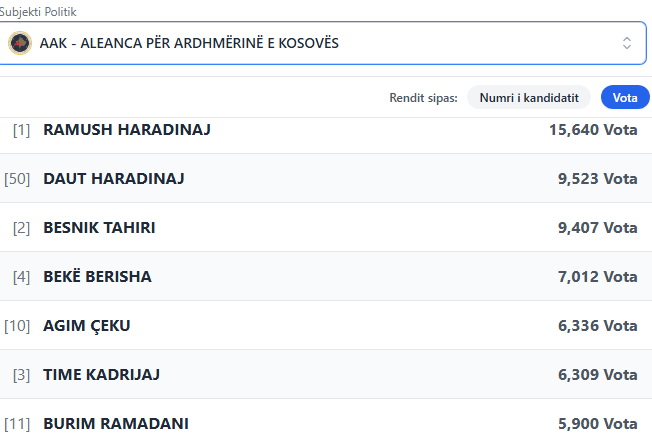Viewport: 652px width, 434px height.
Task: Choose Bekë Berisha from the list
Action: (x=97, y=276)
